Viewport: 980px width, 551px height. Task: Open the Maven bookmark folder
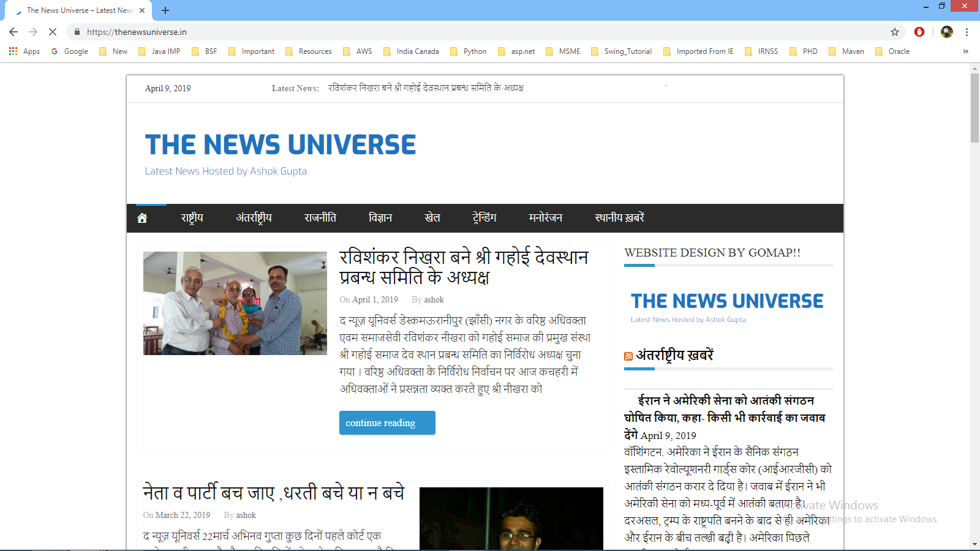pos(846,51)
